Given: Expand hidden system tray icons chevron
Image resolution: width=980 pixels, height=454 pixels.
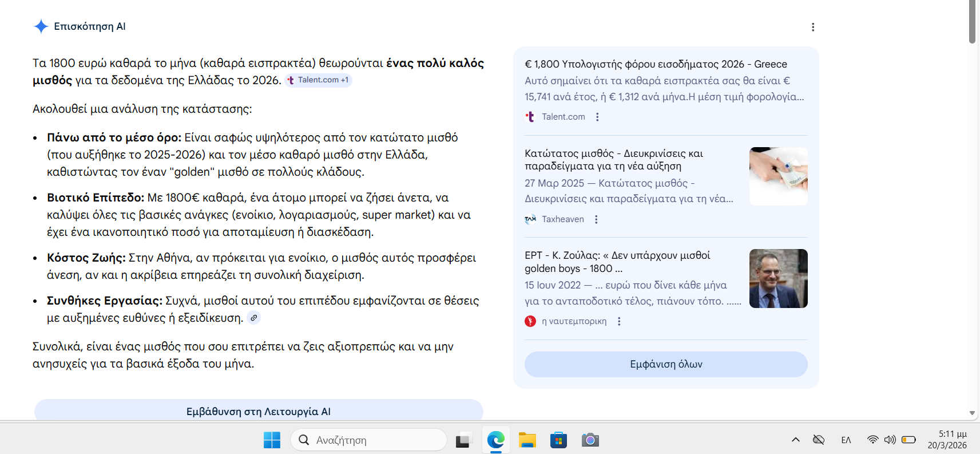Looking at the screenshot, I should [x=795, y=440].
